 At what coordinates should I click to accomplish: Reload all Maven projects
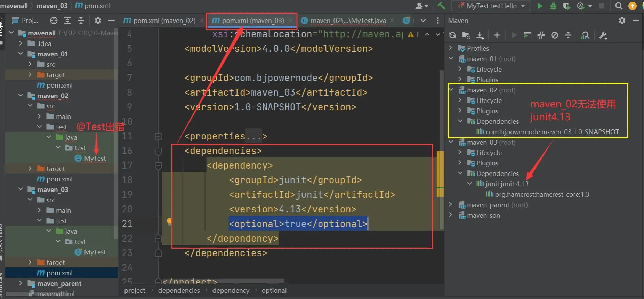[x=452, y=35]
